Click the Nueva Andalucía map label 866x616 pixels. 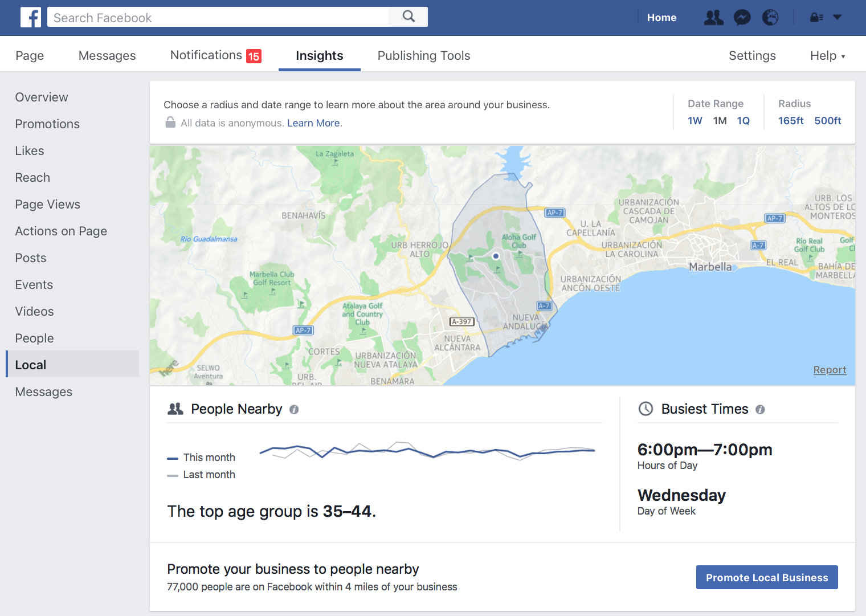526,322
